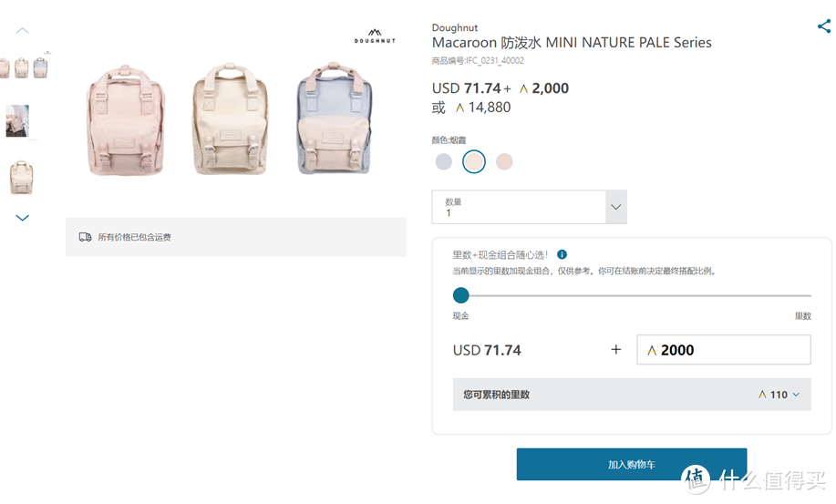
Task: Select the cream color swatch
Action: 473,161
